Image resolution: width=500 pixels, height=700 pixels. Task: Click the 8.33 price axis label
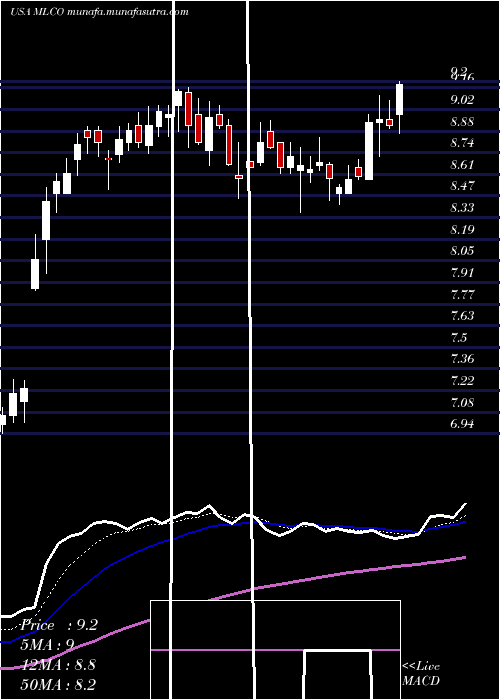pyautogui.click(x=462, y=208)
